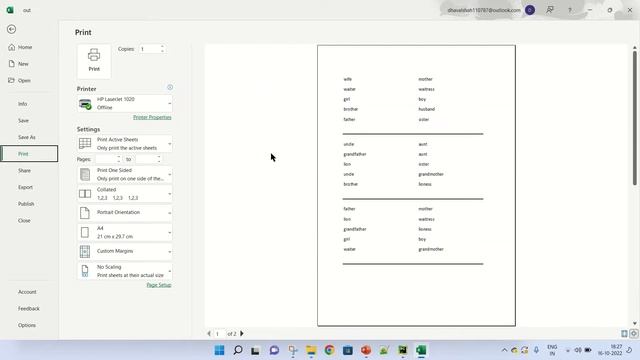This screenshot has height=360, width=640.
Task: Click the back arrow to leave Backstage
Action: [11, 29]
